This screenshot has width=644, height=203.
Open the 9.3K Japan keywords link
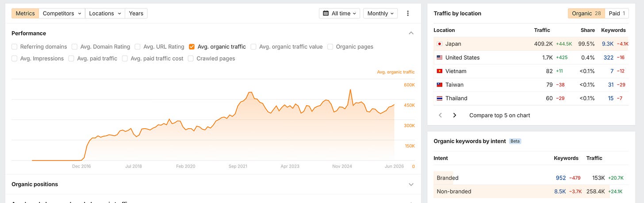pos(607,44)
